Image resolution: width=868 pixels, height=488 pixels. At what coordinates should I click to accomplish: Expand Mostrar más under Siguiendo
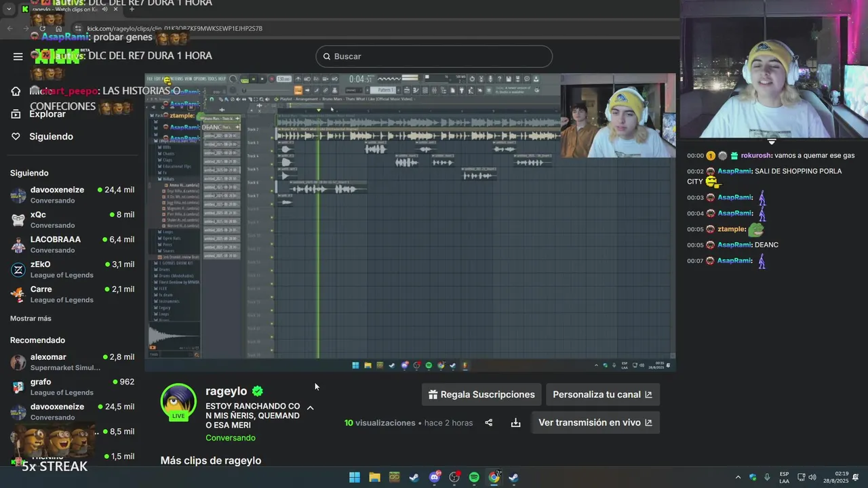pos(31,319)
